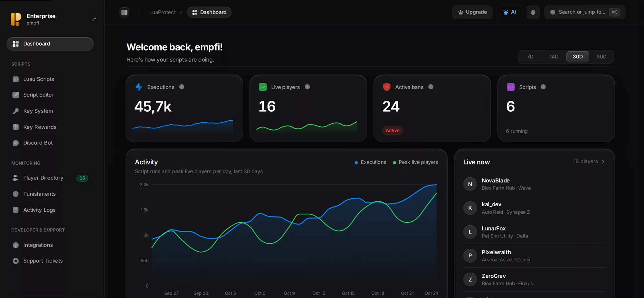Click the green Live players chart icon
The image size is (644, 298).
[263, 87]
